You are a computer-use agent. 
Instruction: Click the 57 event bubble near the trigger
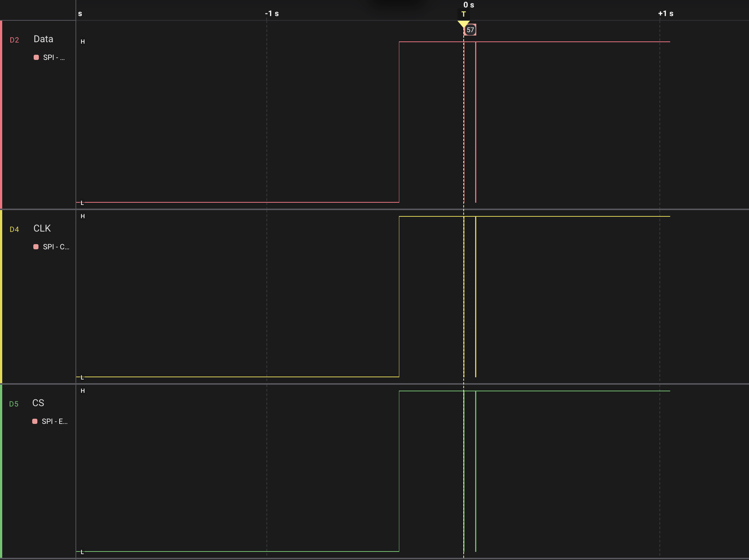[471, 30]
